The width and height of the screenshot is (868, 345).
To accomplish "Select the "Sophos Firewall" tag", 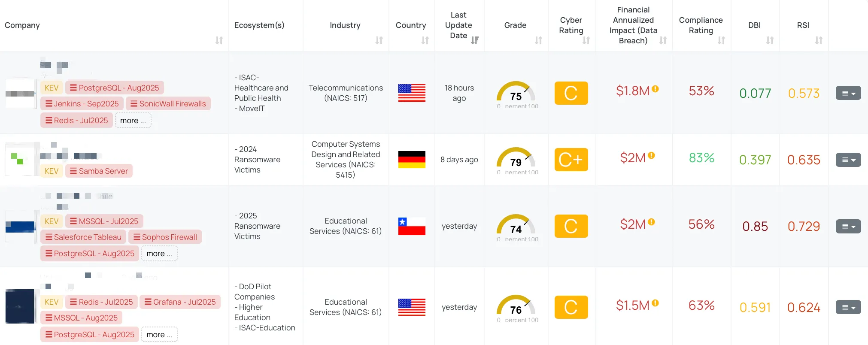I will click(165, 237).
